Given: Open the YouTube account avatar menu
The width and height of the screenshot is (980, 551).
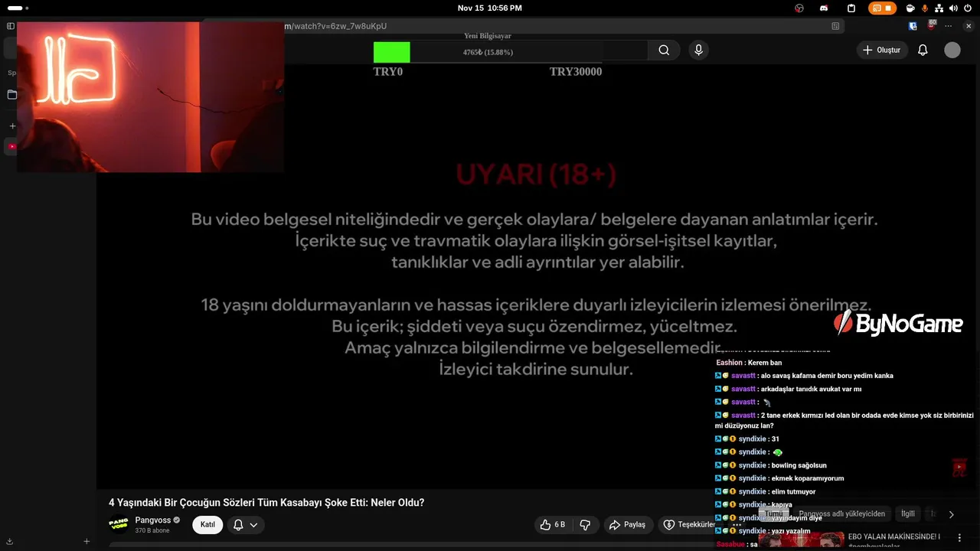Looking at the screenshot, I should tap(952, 50).
